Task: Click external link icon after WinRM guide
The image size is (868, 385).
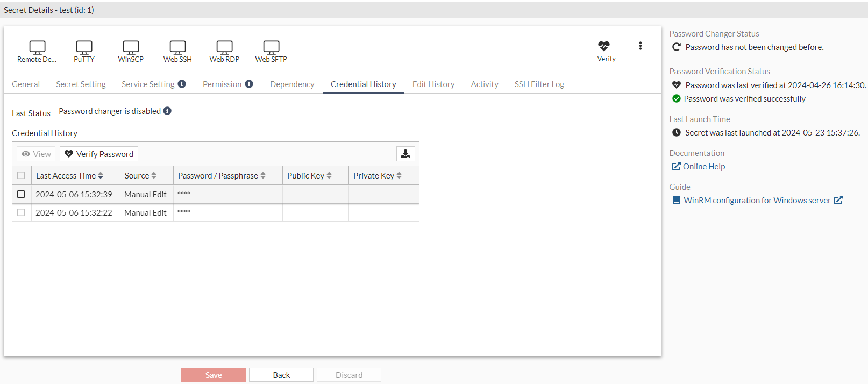Action: pos(838,200)
